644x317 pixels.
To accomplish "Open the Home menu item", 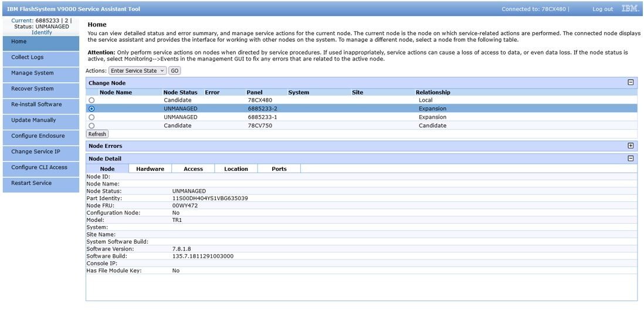I will 40,43.
